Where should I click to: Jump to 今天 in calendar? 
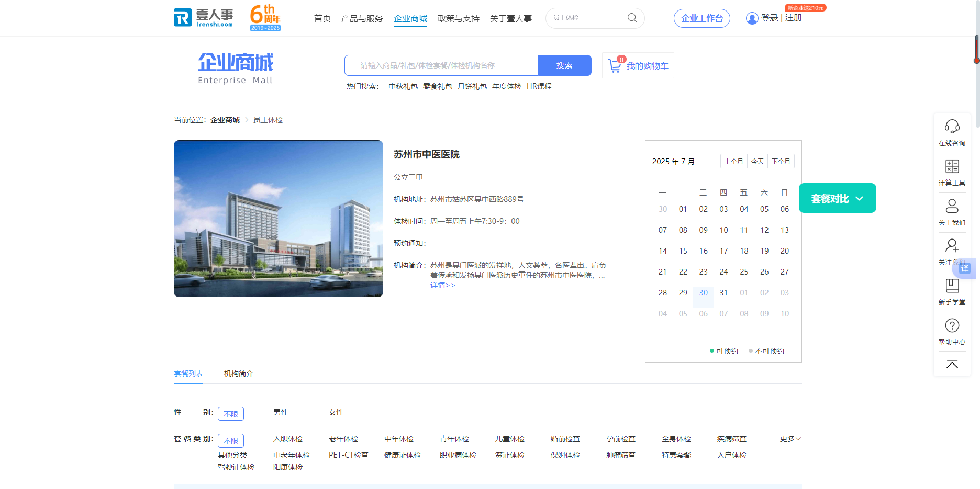(x=758, y=161)
